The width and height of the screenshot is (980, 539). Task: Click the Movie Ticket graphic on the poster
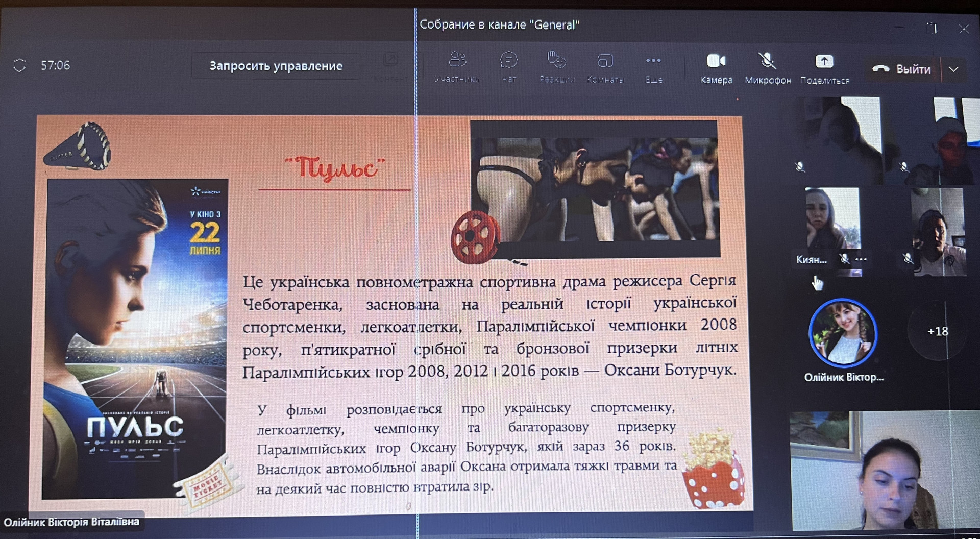(x=209, y=485)
